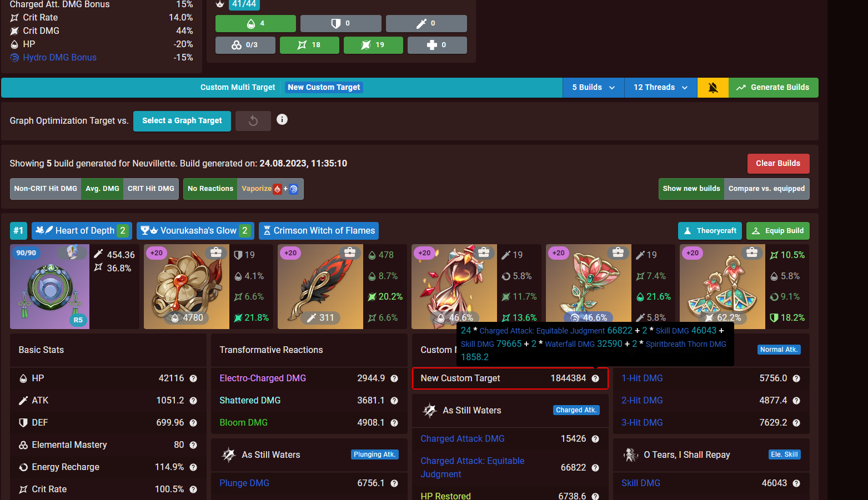Click the Crimson Witch of Flames chip
The image size is (868, 500).
click(x=319, y=231)
